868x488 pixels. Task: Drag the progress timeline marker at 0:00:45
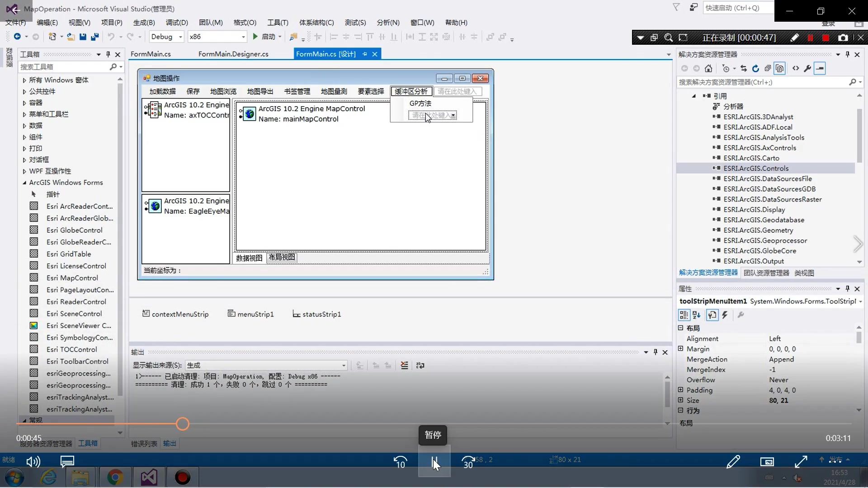[x=183, y=423]
